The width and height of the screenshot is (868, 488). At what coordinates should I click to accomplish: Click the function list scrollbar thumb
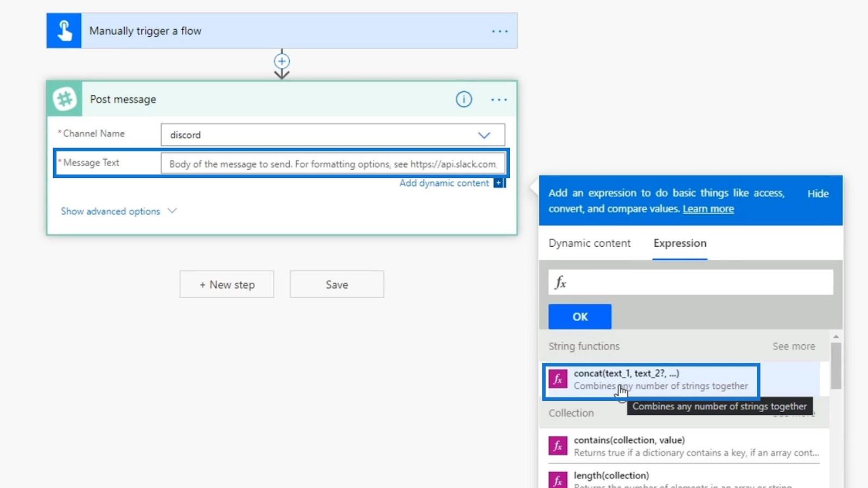pos(836,365)
